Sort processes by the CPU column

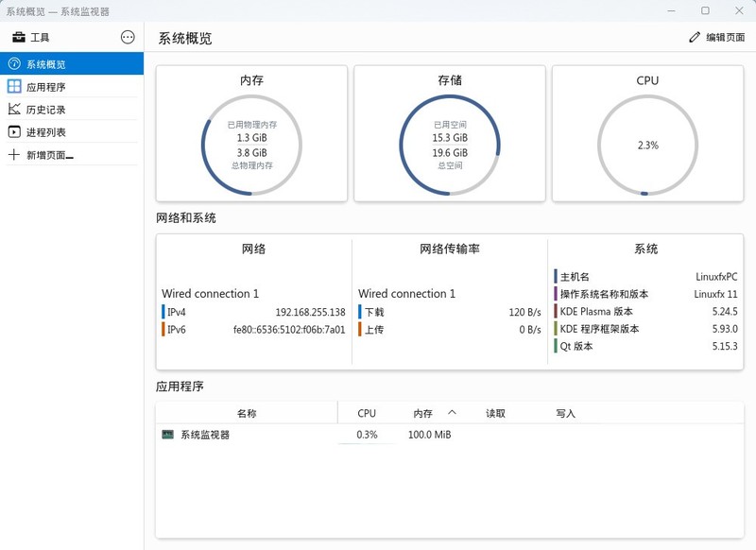[367, 413]
